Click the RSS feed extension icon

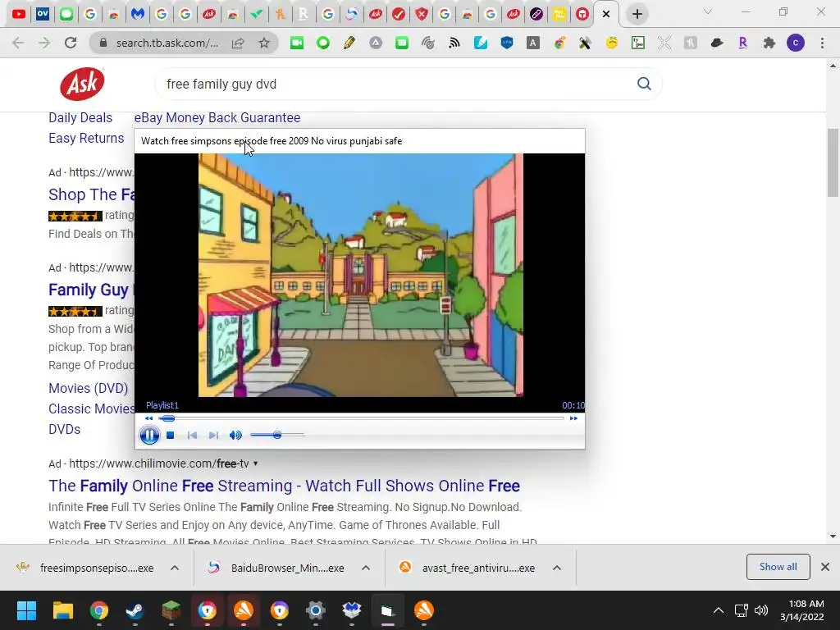click(x=454, y=43)
